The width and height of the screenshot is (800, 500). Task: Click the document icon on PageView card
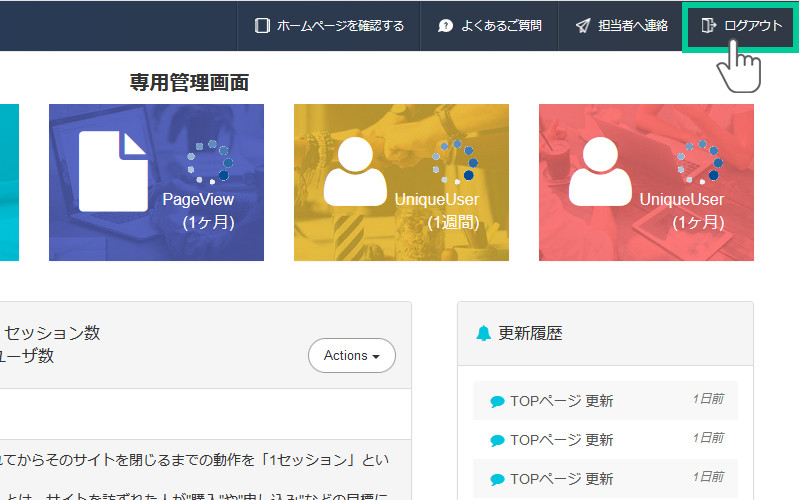point(113,171)
